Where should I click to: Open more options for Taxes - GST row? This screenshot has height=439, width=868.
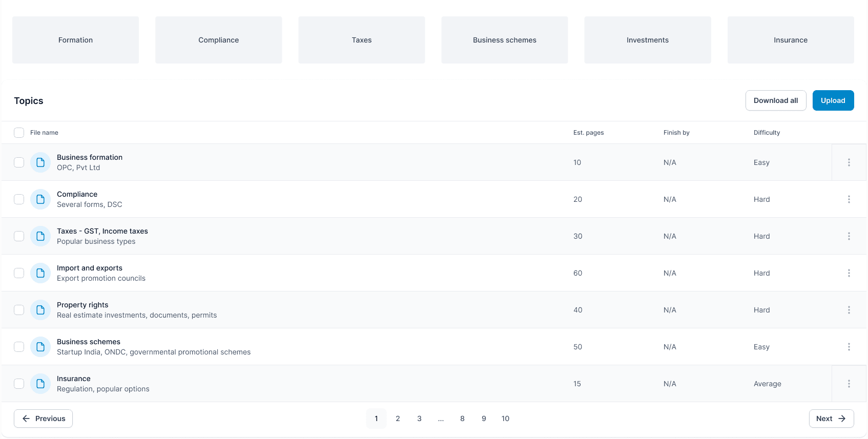(849, 236)
